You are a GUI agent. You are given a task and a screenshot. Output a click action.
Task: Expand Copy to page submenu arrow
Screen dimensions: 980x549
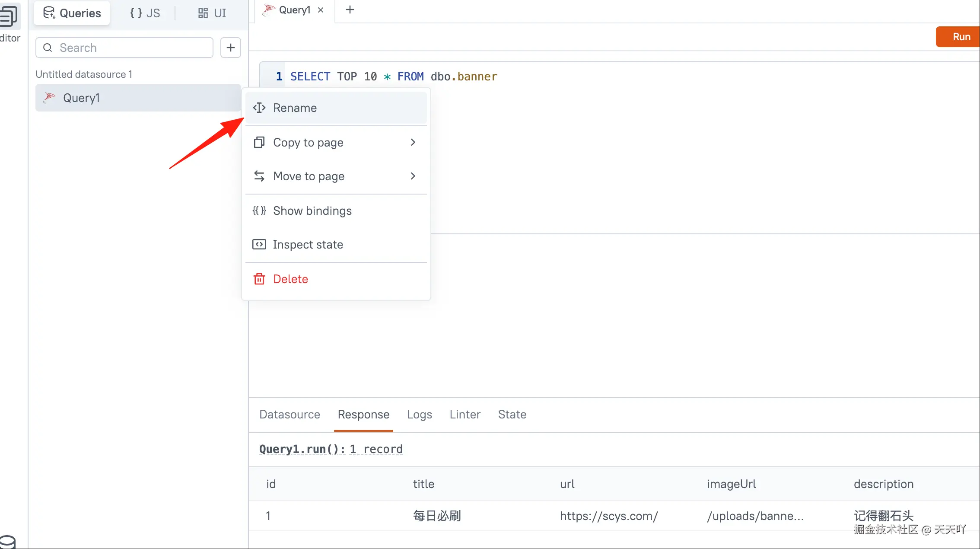point(413,142)
